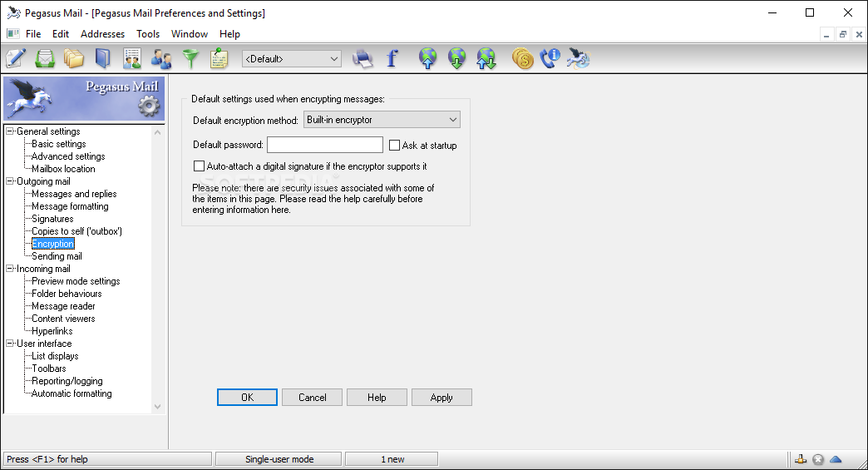Image resolution: width=868 pixels, height=470 pixels.
Task: Collapse the User interface tree node
Action: click(x=10, y=344)
